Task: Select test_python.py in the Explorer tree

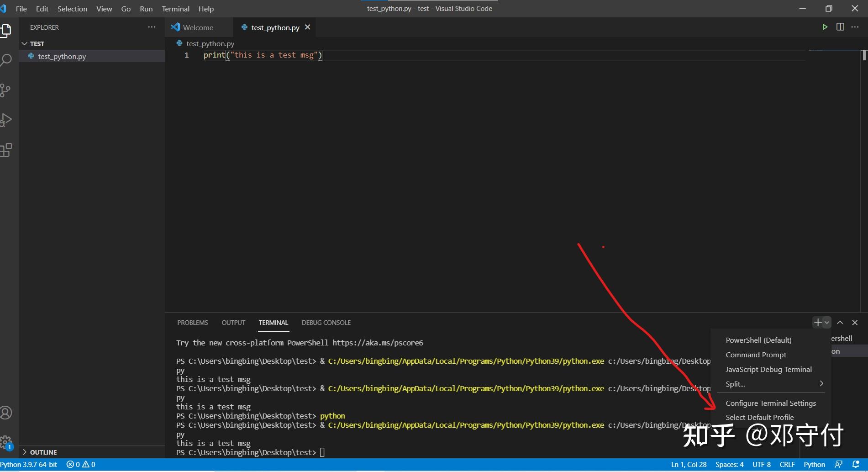Action: pyautogui.click(x=91, y=56)
